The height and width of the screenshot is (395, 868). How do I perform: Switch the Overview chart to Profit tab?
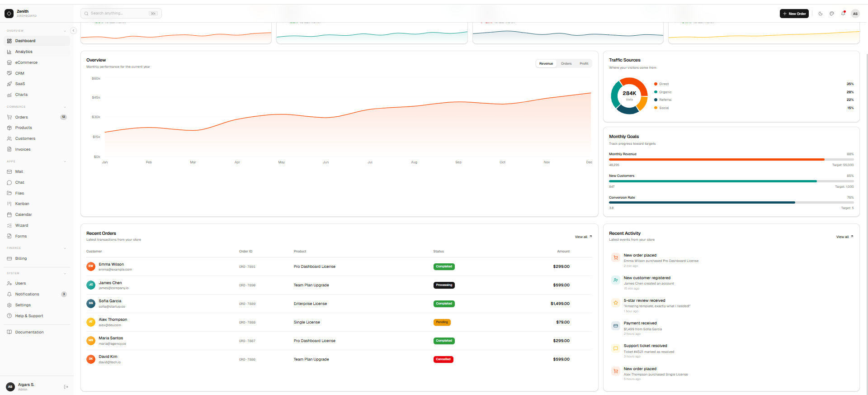point(584,64)
